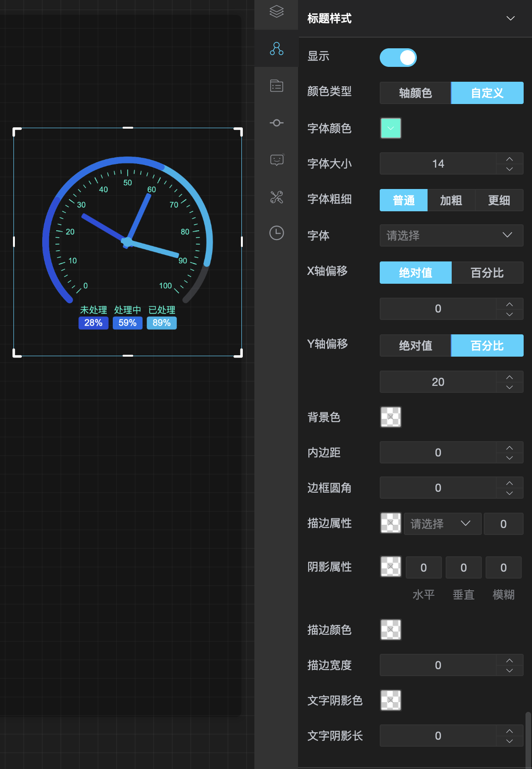This screenshot has width=532, height=769.
Task: Click the 89% gauge value label
Action: pos(162,323)
